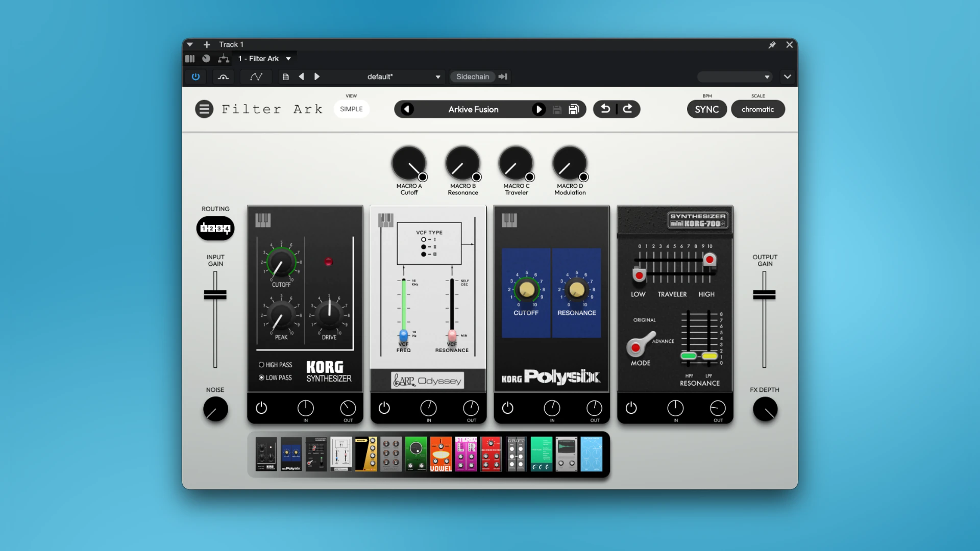The height and width of the screenshot is (551, 980).
Task: Select the light blue filter thumbnail in browser strip
Action: tap(592, 454)
